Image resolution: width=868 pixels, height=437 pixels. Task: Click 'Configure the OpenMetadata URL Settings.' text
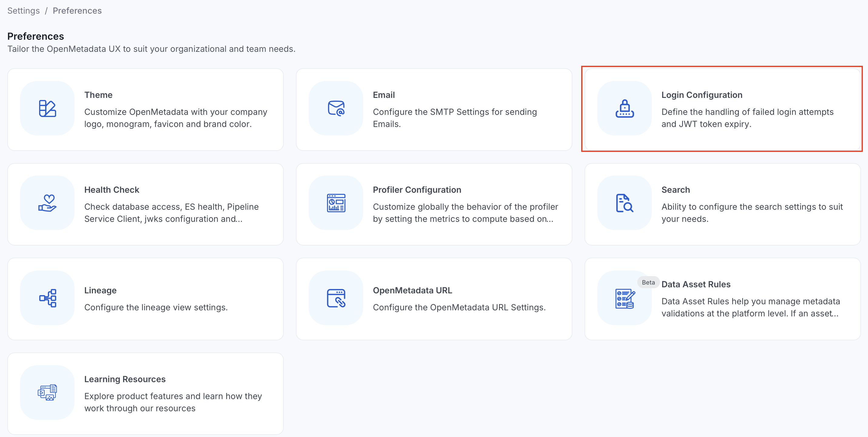click(x=459, y=308)
